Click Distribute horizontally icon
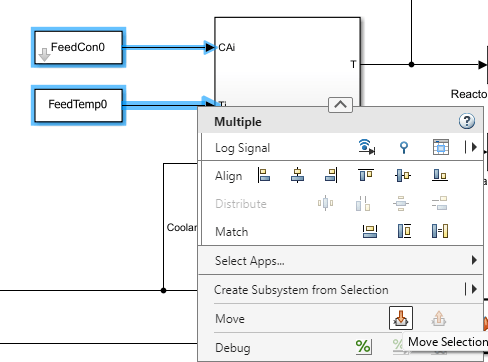 click(325, 203)
